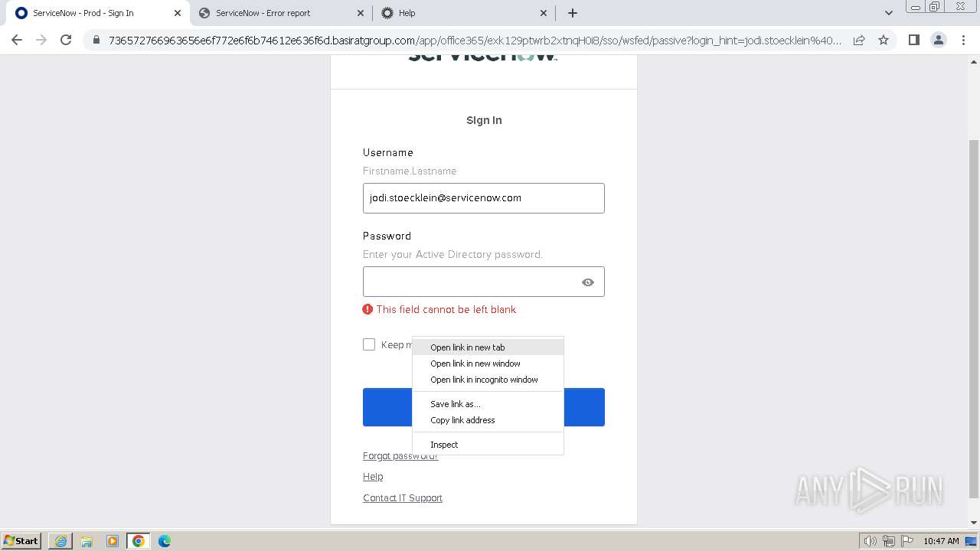Image resolution: width=980 pixels, height=551 pixels.
Task: Open Chrome profile menu
Action: point(938,40)
